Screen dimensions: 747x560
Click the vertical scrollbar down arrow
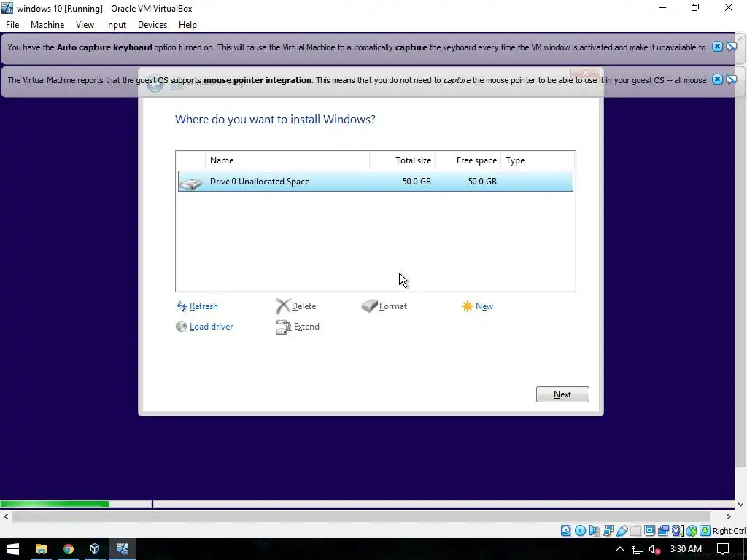[740, 505]
